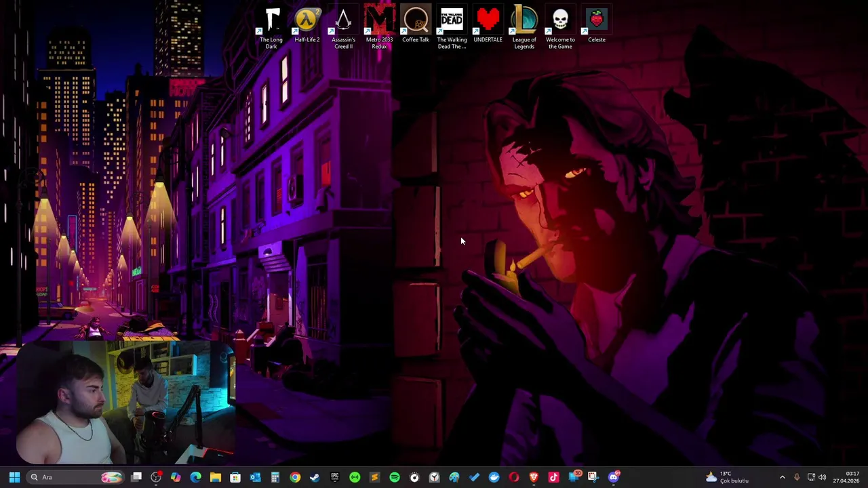Image resolution: width=868 pixels, height=488 pixels.
Task: Click the webcam overlay thumbnail
Action: tap(126, 403)
